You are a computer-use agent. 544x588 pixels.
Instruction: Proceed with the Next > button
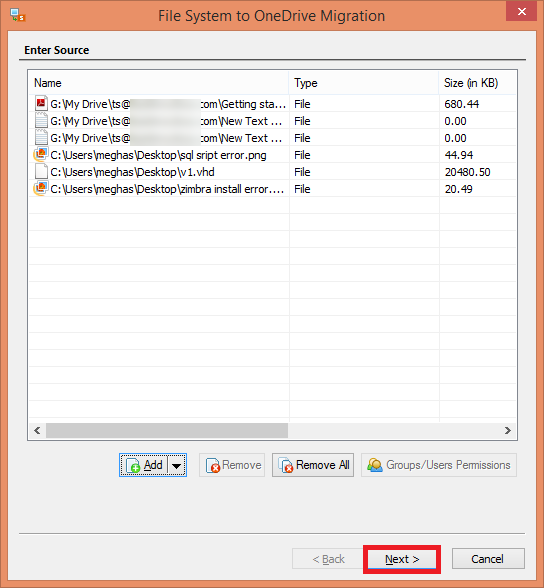point(402,559)
